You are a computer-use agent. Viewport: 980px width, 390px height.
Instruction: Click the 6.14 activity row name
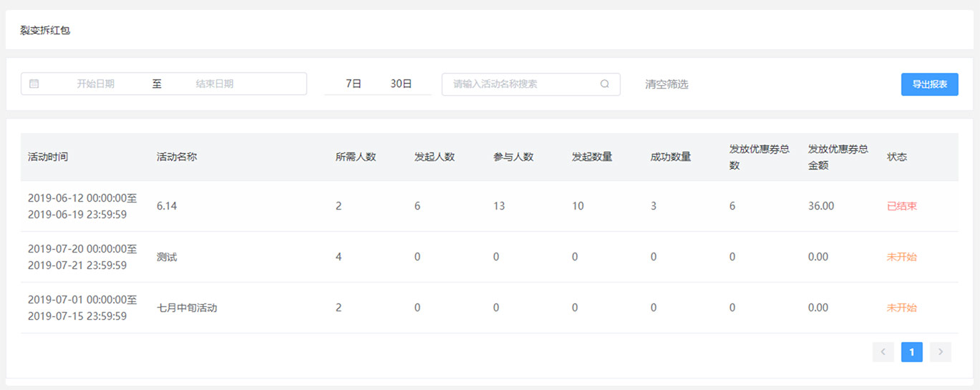click(x=167, y=206)
